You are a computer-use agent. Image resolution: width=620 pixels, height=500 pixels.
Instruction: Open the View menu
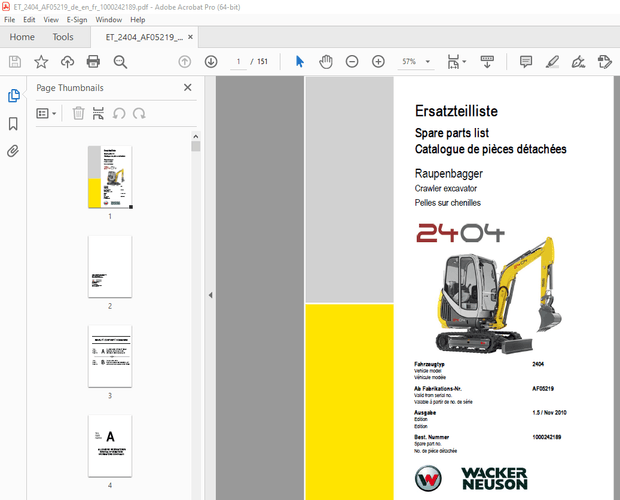pyautogui.click(x=51, y=20)
